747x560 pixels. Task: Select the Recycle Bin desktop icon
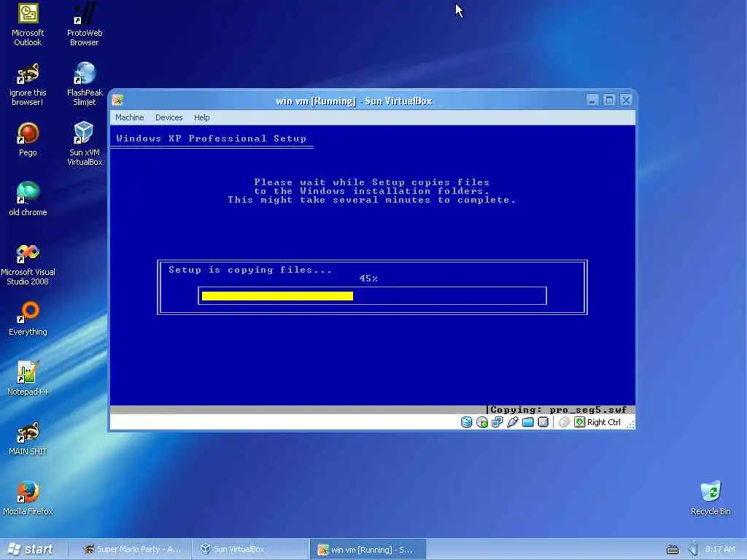(711, 499)
